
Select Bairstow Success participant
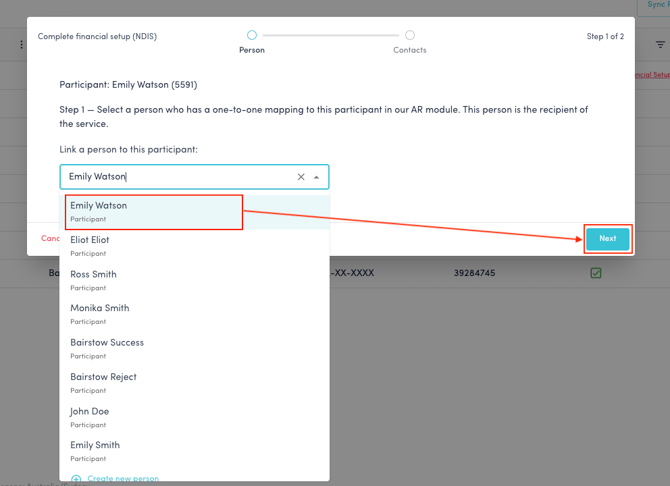(194, 349)
